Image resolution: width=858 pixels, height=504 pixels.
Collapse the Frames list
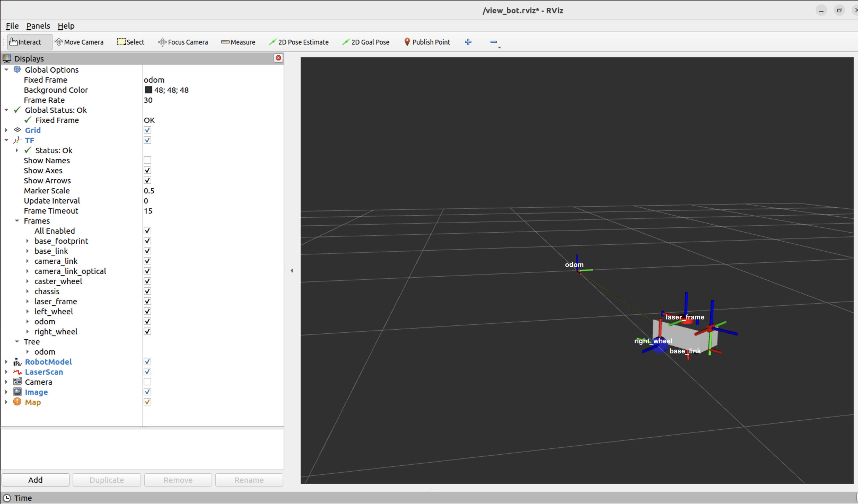[17, 221]
